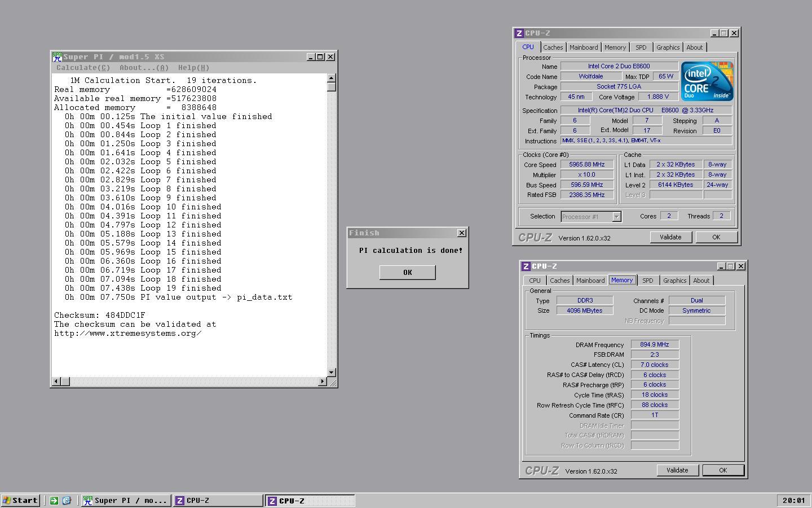
Task: Close the upper CPU-Z window
Action: (x=734, y=33)
